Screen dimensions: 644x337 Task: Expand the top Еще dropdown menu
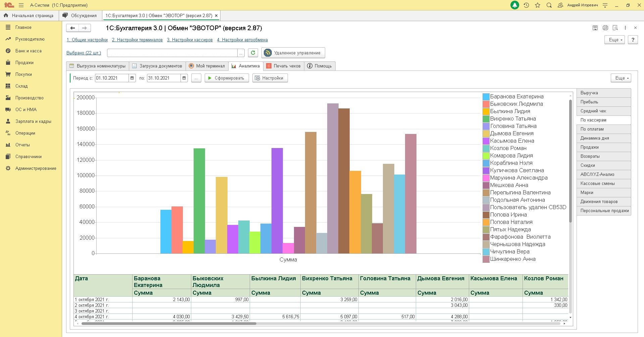614,40
